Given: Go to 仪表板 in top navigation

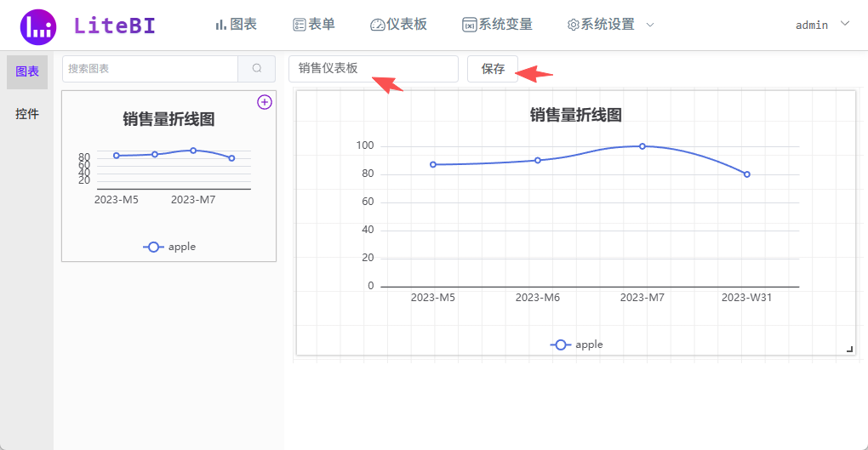Looking at the screenshot, I should [x=398, y=25].
